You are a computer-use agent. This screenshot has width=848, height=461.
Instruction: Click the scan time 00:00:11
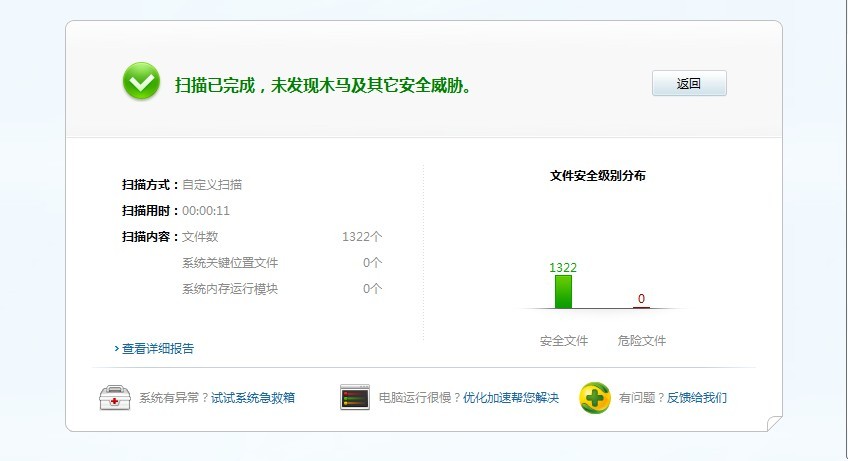click(x=206, y=211)
